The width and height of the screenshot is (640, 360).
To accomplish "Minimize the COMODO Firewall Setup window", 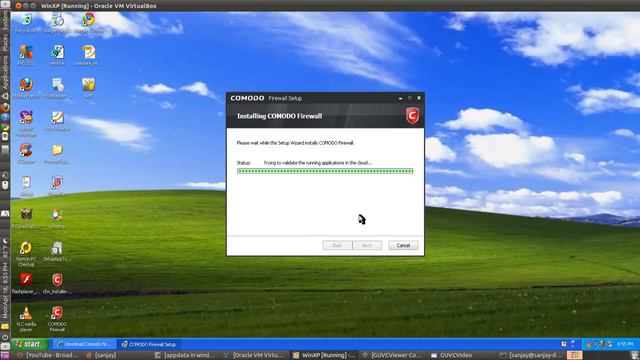I will 400,98.
